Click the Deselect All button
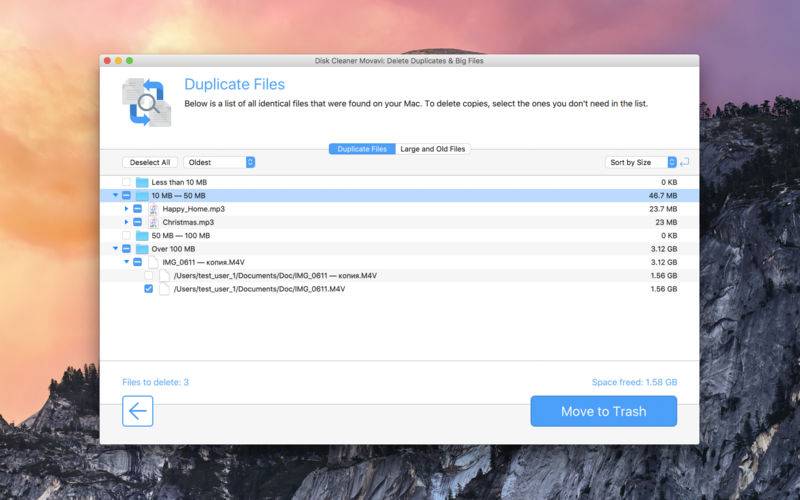Viewport: 800px width, 500px height. [150, 162]
